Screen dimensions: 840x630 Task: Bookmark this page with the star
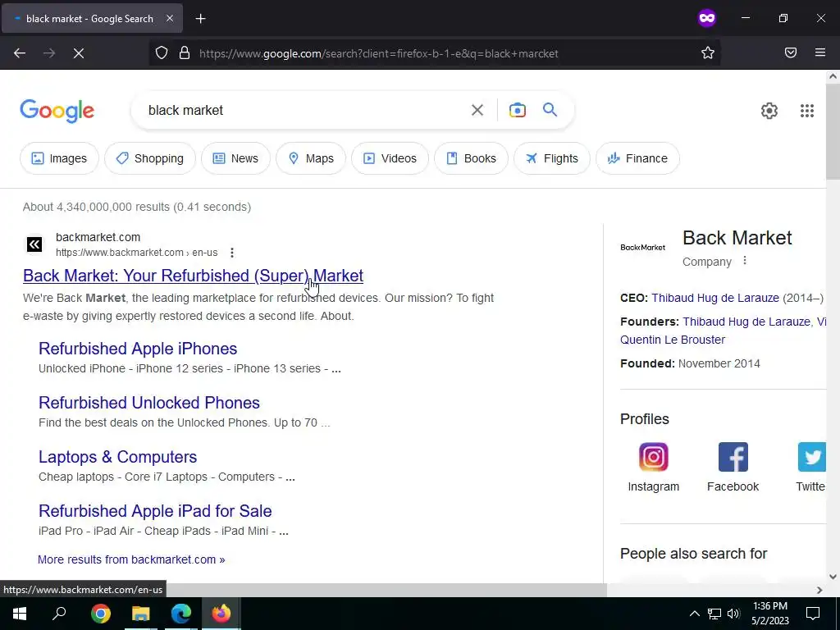pyautogui.click(x=708, y=52)
